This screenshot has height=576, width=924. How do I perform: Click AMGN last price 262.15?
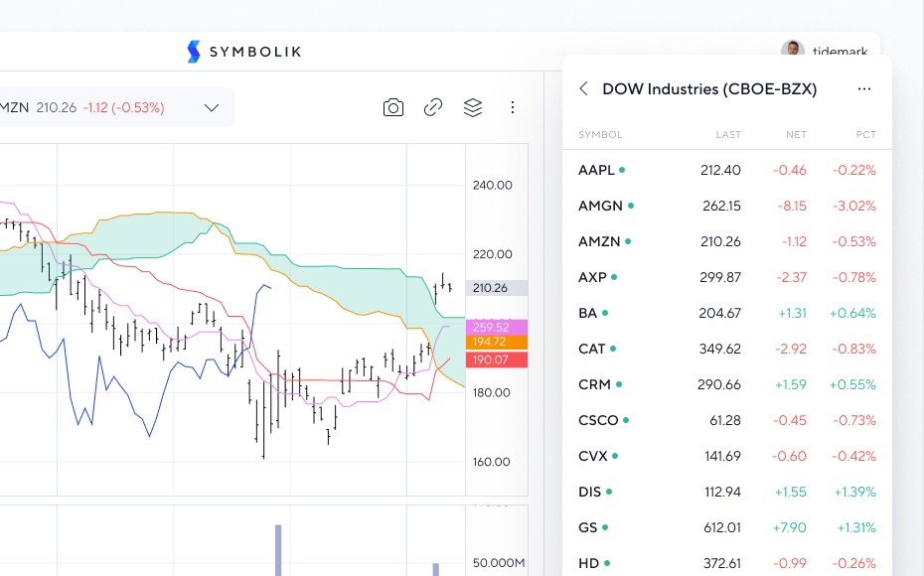(721, 207)
